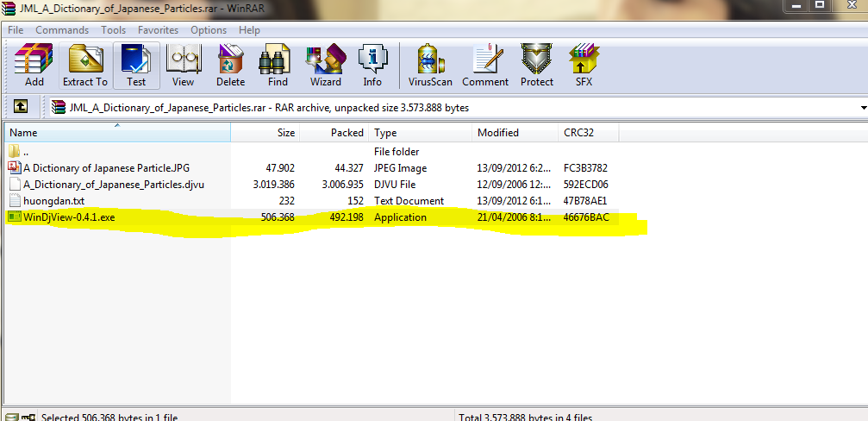Image resolution: width=868 pixels, height=421 pixels.
Task: Click the Add toolbar icon
Action: tap(34, 66)
